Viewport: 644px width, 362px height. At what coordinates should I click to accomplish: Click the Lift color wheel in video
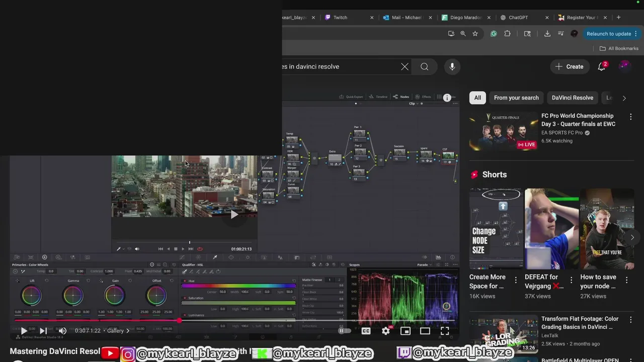point(31,296)
